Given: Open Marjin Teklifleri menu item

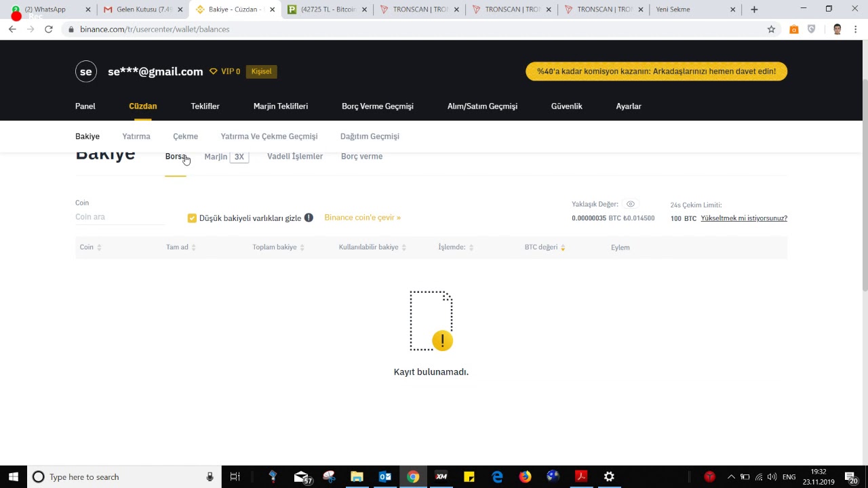Looking at the screenshot, I should click(281, 106).
